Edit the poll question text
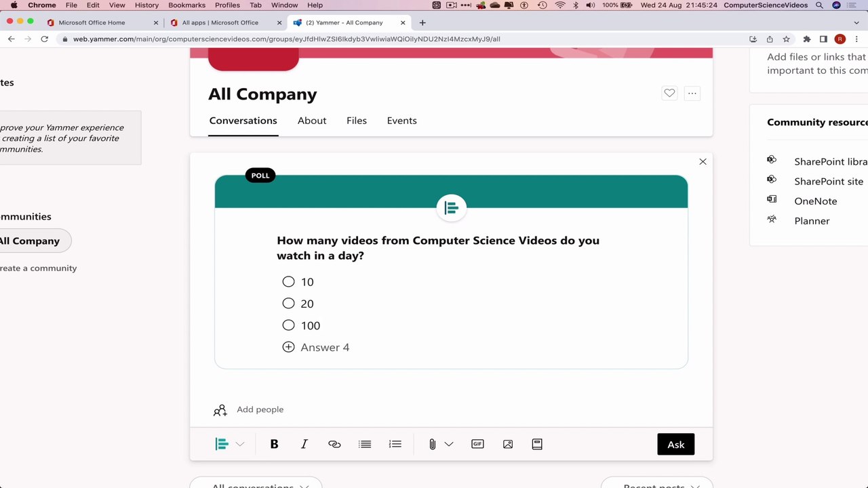The image size is (868, 488). pyautogui.click(x=438, y=248)
